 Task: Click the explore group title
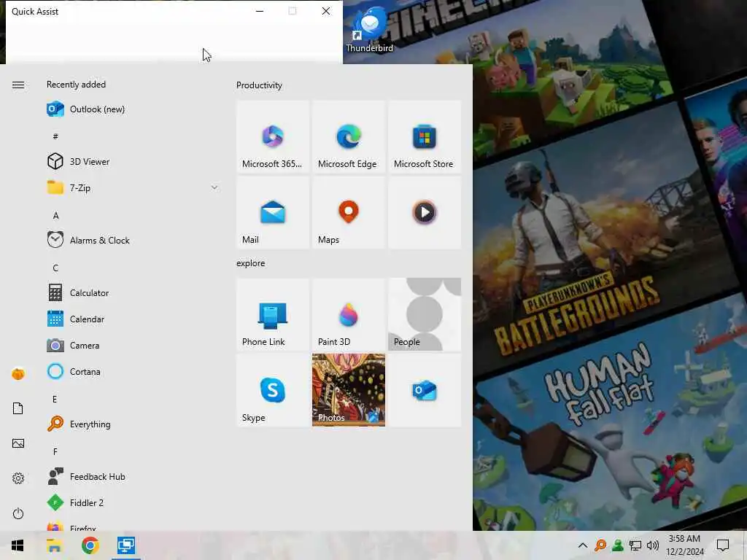coord(251,262)
